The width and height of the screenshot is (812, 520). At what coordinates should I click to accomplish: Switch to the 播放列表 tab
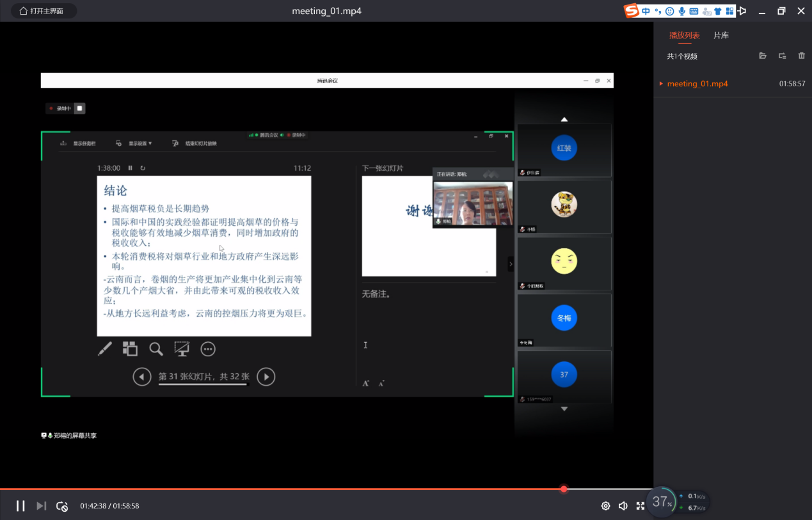click(x=684, y=35)
